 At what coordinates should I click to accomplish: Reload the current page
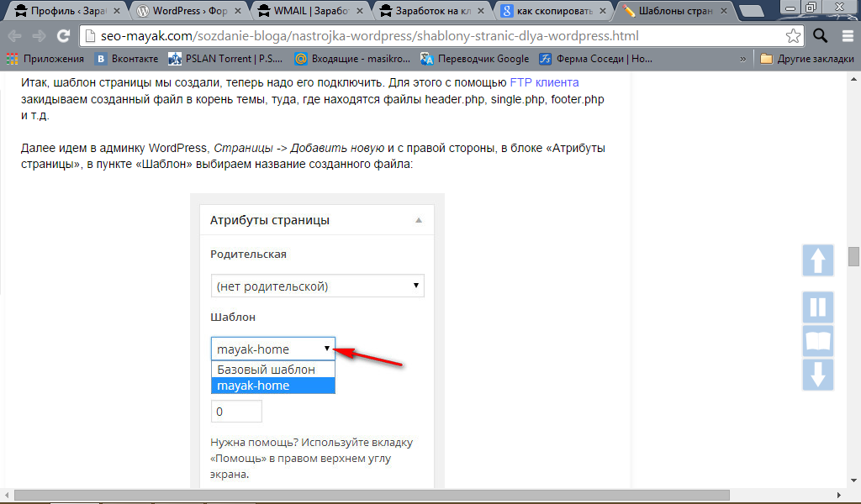click(x=64, y=36)
